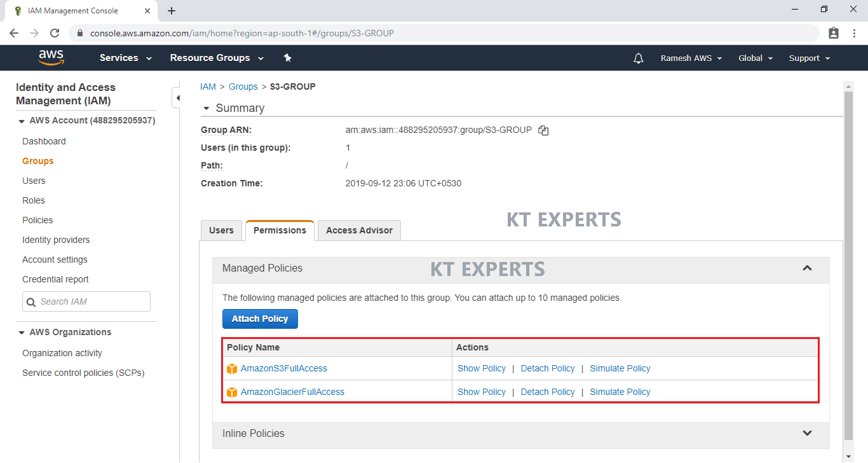868x463 pixels.
Task: Collapse the left sidebar with arrow handle
Action: (x=177, y=98)
